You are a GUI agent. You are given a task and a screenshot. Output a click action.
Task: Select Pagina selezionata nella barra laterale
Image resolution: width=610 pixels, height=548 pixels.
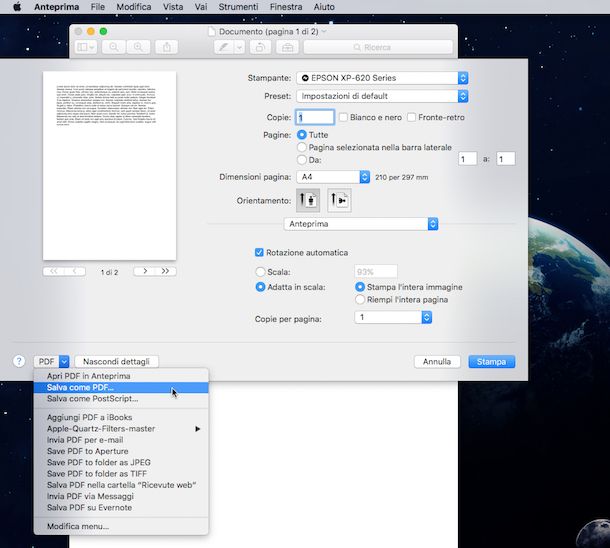click(301, 147)
